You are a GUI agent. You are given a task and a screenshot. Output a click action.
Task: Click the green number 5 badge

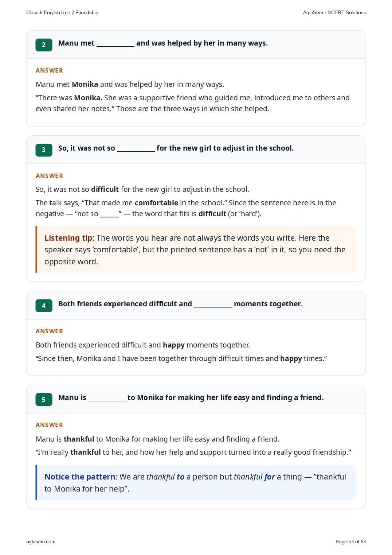[x=44, y=399]
